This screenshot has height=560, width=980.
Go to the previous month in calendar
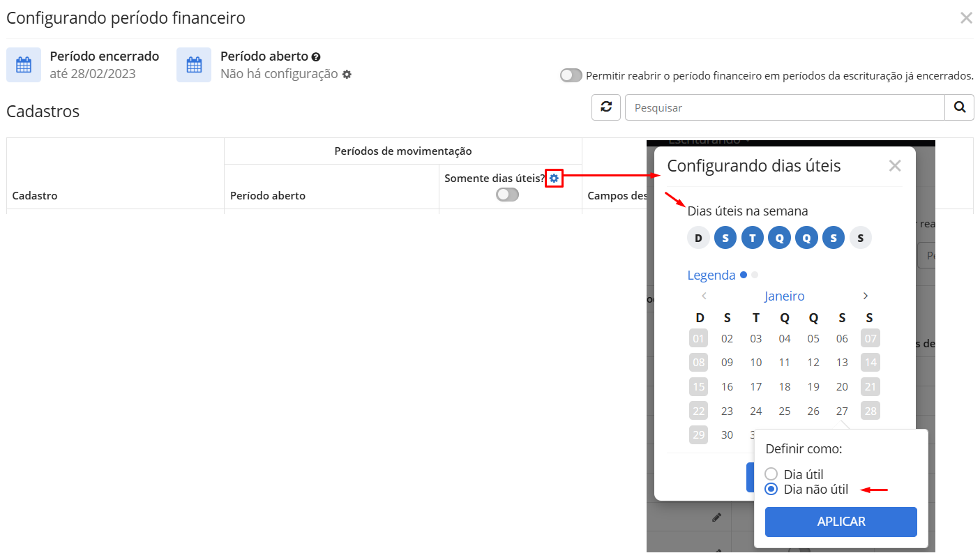[x=704, y=296]
